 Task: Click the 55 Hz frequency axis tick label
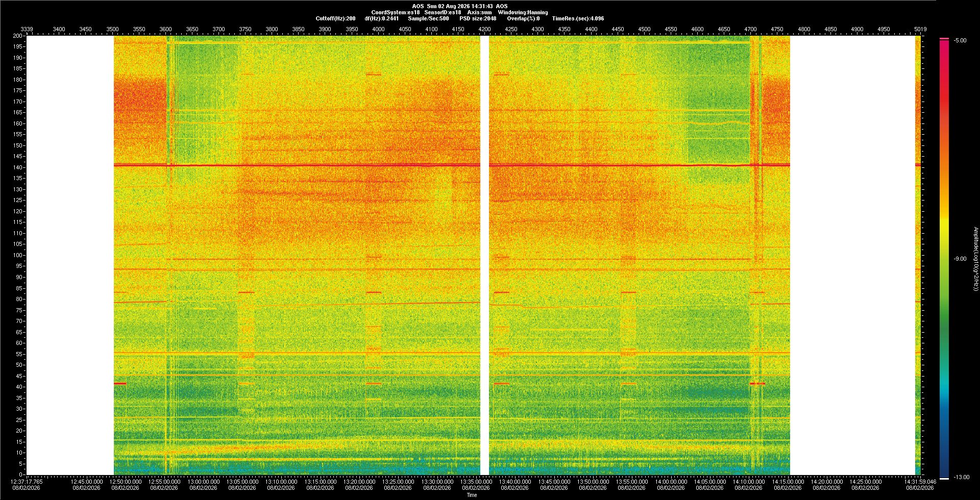click(19, 354)
